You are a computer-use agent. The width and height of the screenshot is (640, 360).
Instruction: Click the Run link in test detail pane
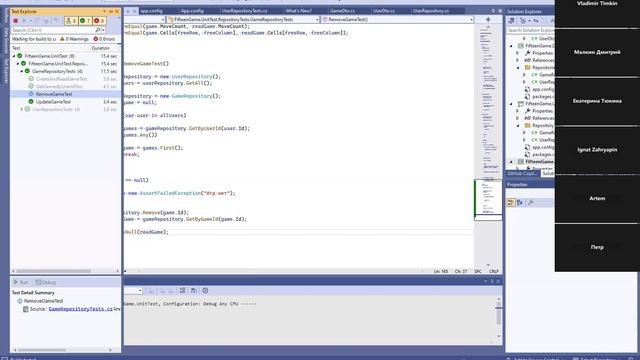coord(21,282)
